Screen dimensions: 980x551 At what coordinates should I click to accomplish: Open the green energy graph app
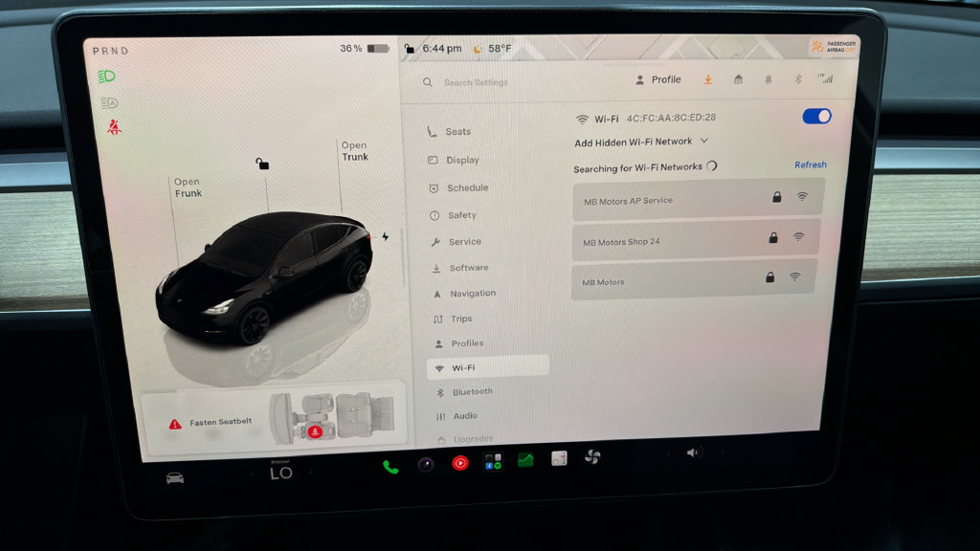(x=525, y=460)
